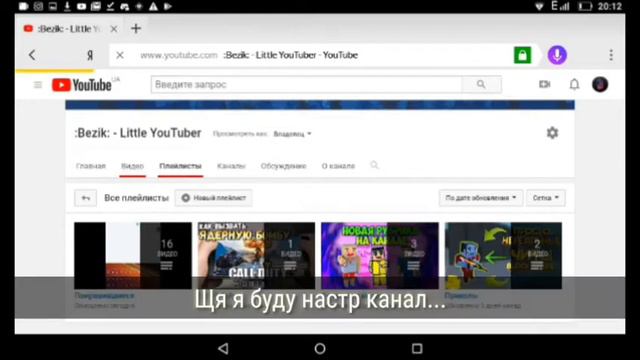The width and height of the screenshot is (640, 360).
Task: Tap the Wi-Fi status icon
Action: 539,6
